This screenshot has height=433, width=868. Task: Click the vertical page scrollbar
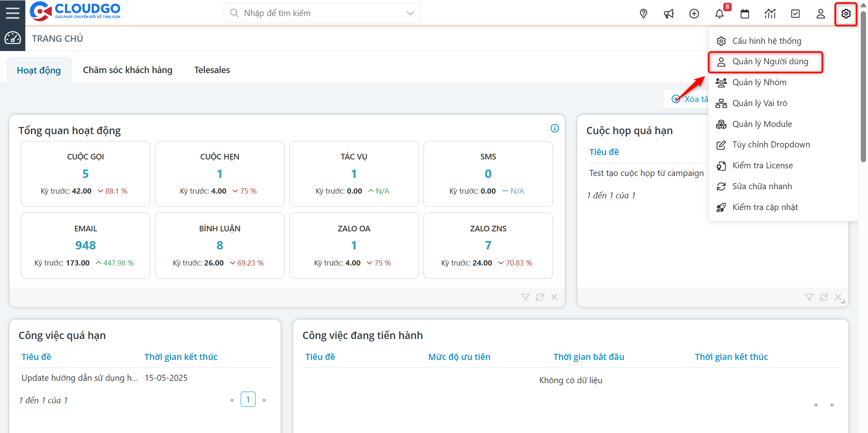tap(863, 84)
